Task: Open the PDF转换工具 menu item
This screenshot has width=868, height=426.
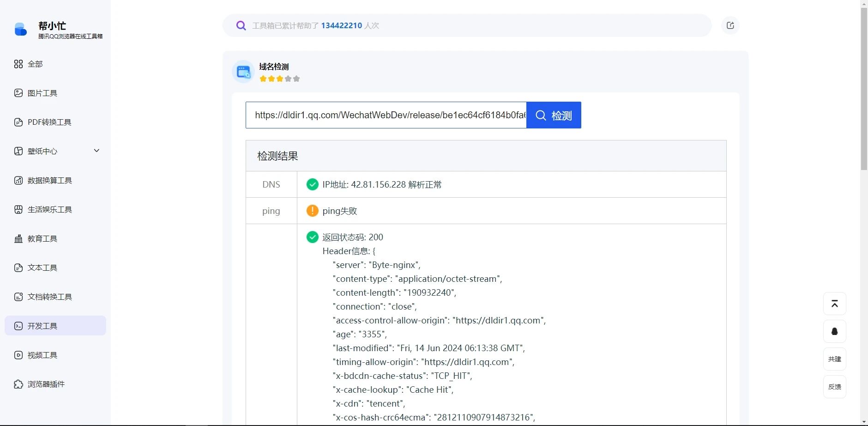Action: pos(55,122)
